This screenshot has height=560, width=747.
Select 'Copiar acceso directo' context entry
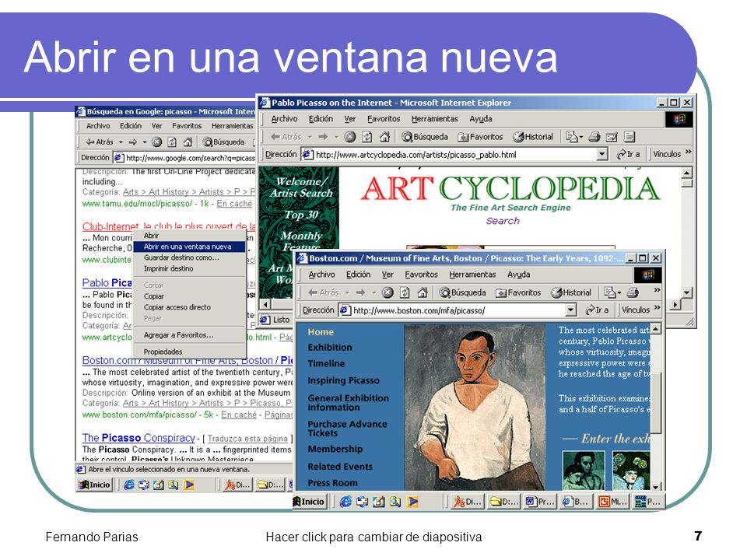[x=188, y=307]
